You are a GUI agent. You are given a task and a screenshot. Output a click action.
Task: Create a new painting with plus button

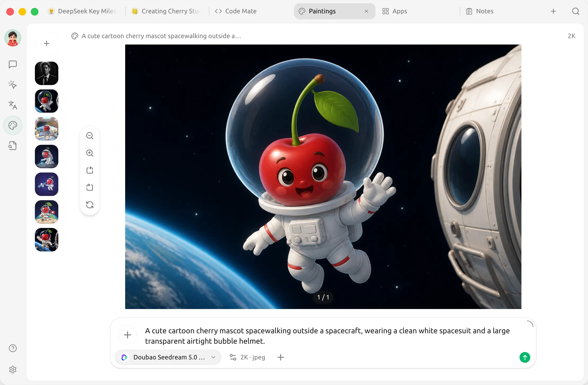pos(47,43)
